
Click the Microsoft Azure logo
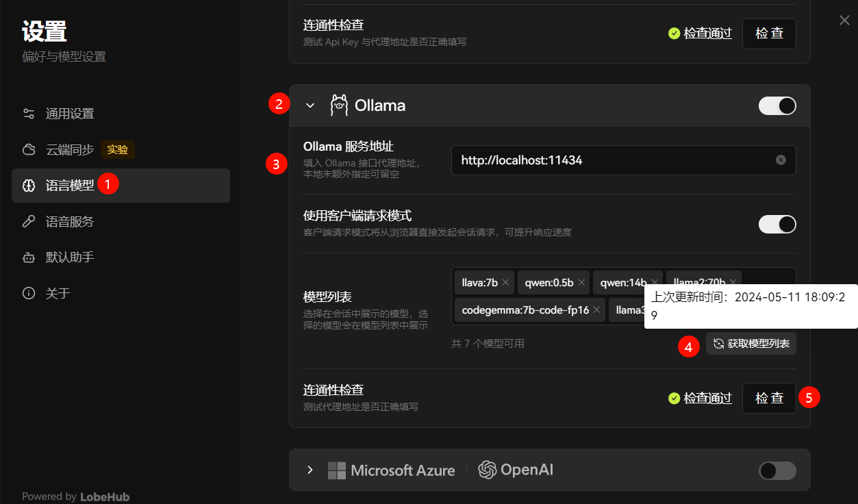click(x=338, y=470)
